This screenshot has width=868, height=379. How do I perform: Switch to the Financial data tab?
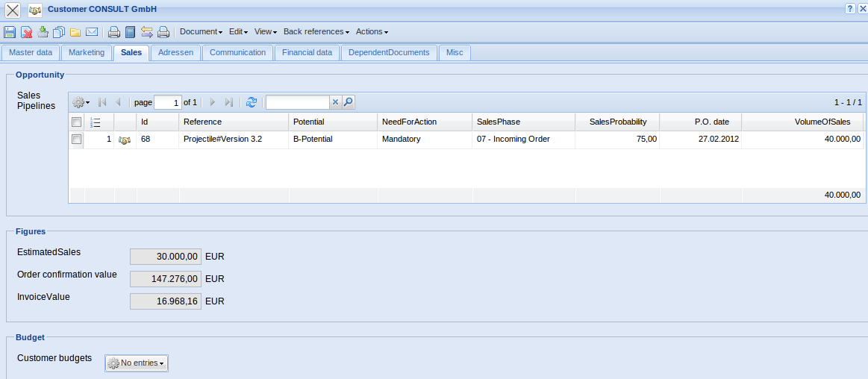[307, 53]
